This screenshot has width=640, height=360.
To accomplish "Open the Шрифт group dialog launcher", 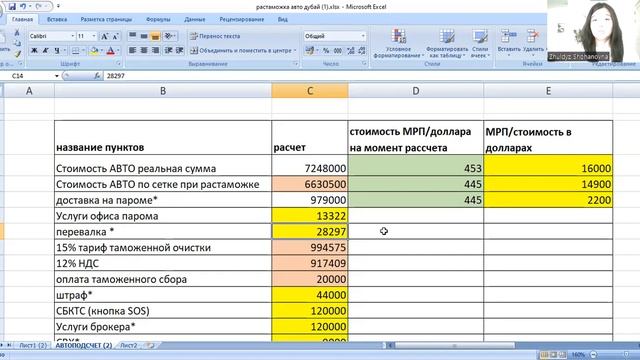I will 119,64.
